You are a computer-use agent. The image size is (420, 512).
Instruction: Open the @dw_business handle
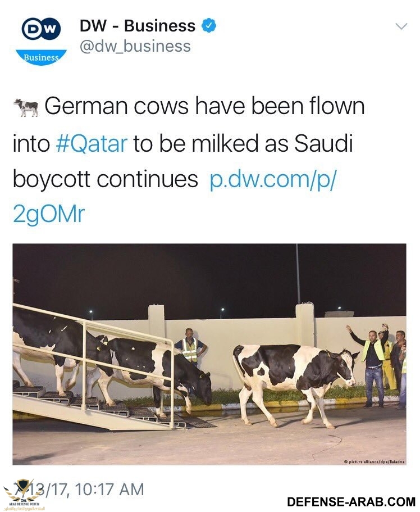135,46
